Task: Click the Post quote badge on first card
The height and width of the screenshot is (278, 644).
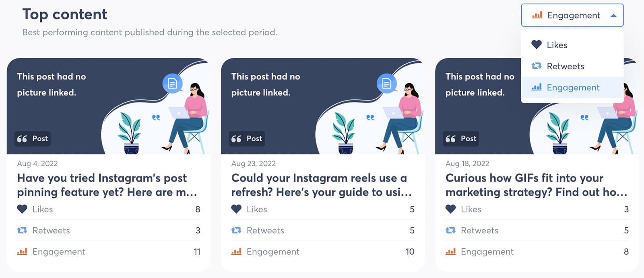Action: pyautogui.click(x=33, y=138)
